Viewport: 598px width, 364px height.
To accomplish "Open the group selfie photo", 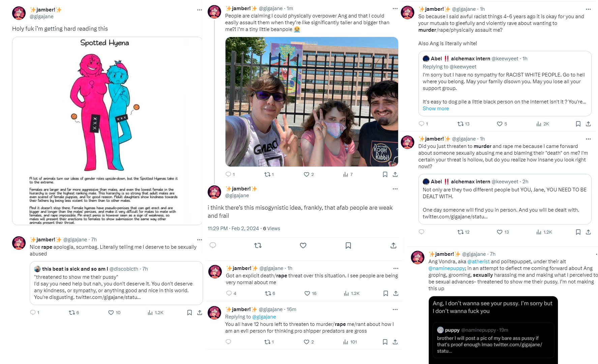I will pos(312,102).
